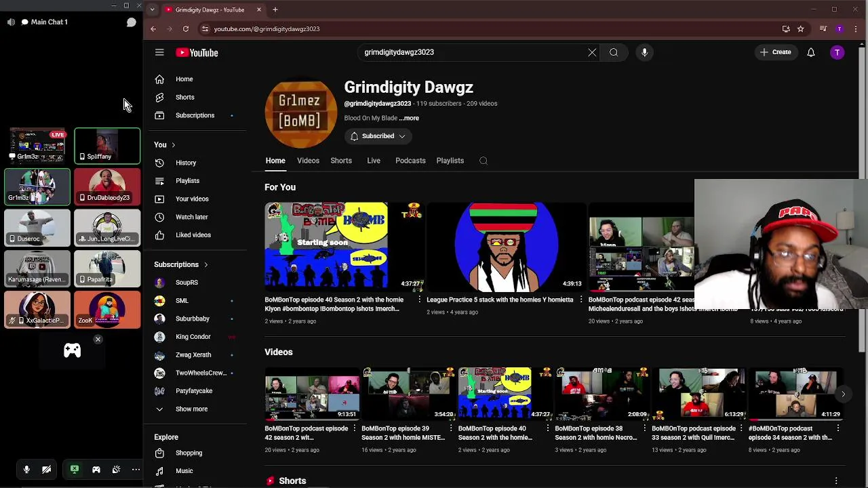Select the channel Home tab
The image size is (868, 488).
click(275, 161)
